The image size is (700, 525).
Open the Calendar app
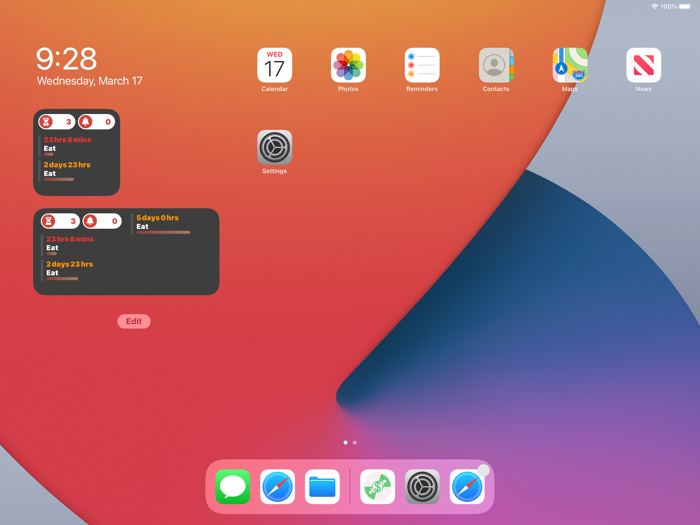275,65
